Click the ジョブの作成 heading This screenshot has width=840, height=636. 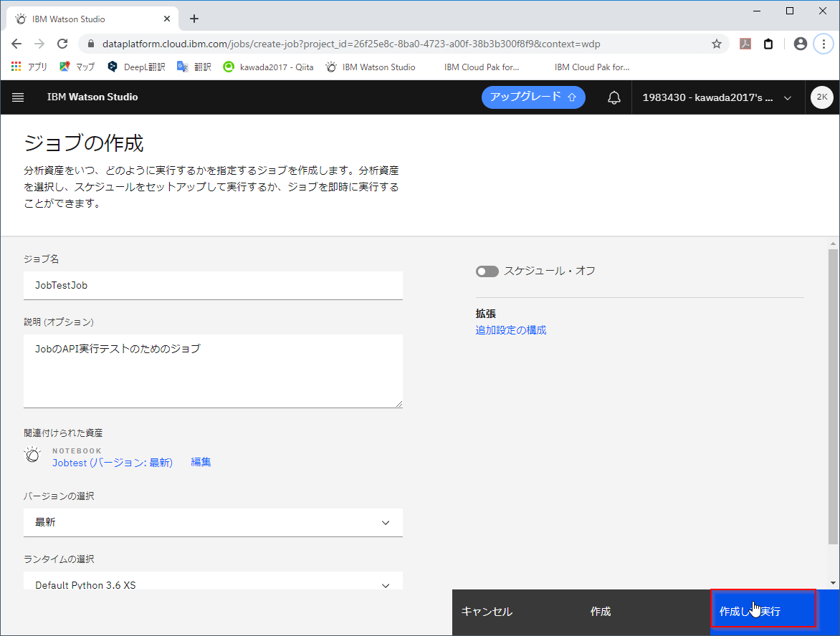(84, 143)
